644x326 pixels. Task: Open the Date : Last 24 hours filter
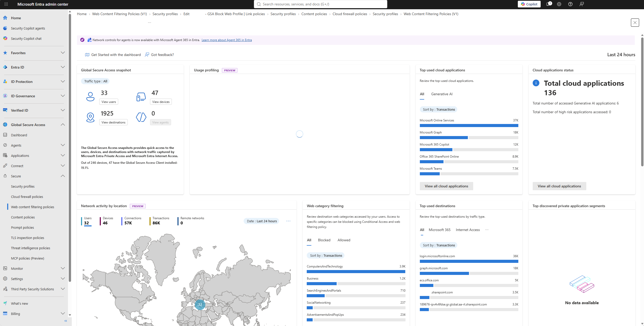coord(262,221)
